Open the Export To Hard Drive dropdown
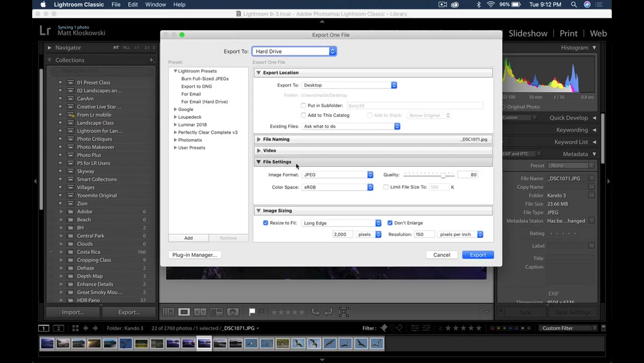Screen dimensions: 644x363 pyautogui.click(x=294, y=52)
